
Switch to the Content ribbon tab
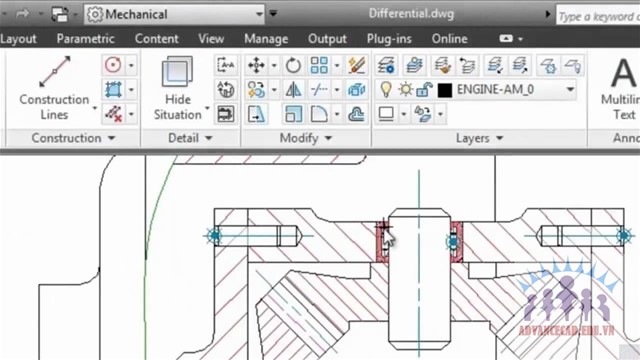click(x=156, y=39)
